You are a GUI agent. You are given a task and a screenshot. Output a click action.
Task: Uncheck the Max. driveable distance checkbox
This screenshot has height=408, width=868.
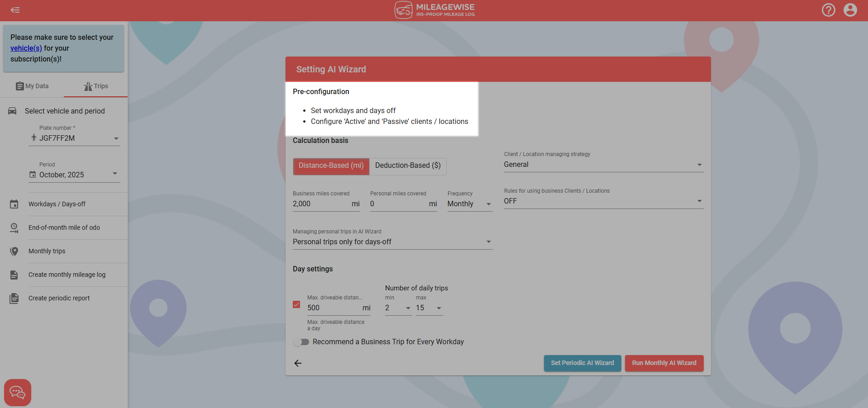(x=296, y=304)
